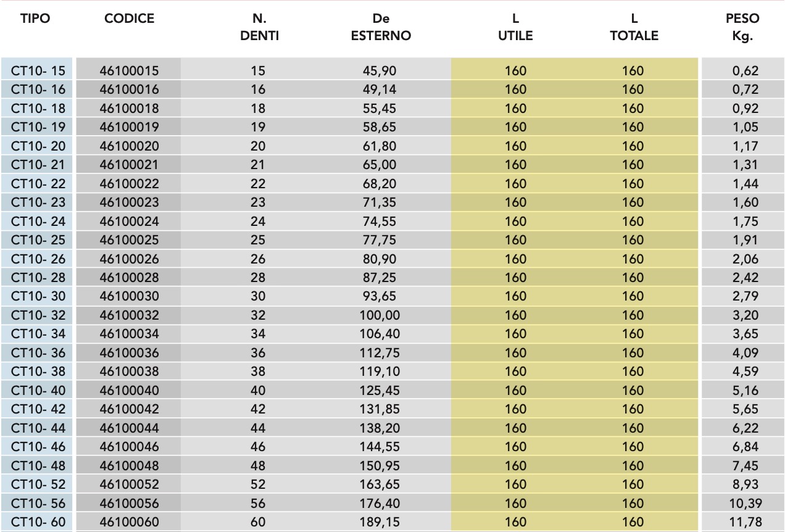Click the PESO Kg. column header

743,27
